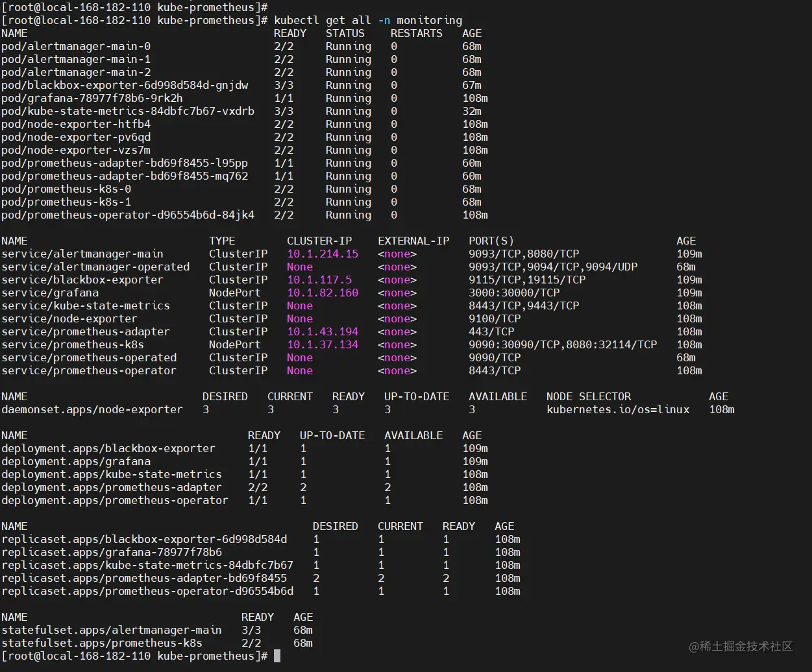Click cluster IP 10.1.117.5
The image size is (812, 672).
coord(319,280)
